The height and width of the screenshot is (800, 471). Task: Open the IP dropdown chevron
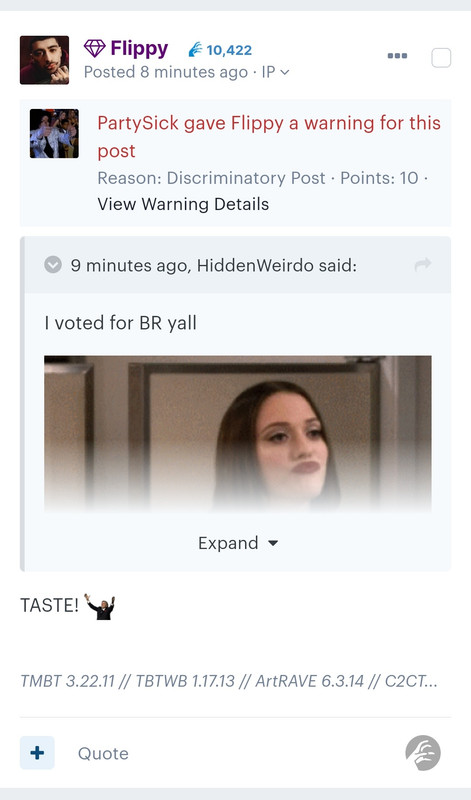285,72
